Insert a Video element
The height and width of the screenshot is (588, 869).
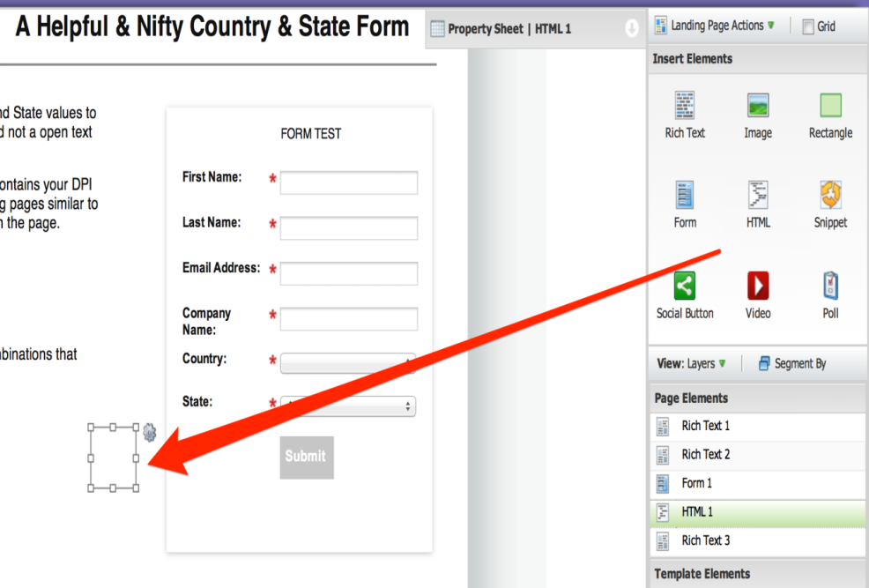758,295
